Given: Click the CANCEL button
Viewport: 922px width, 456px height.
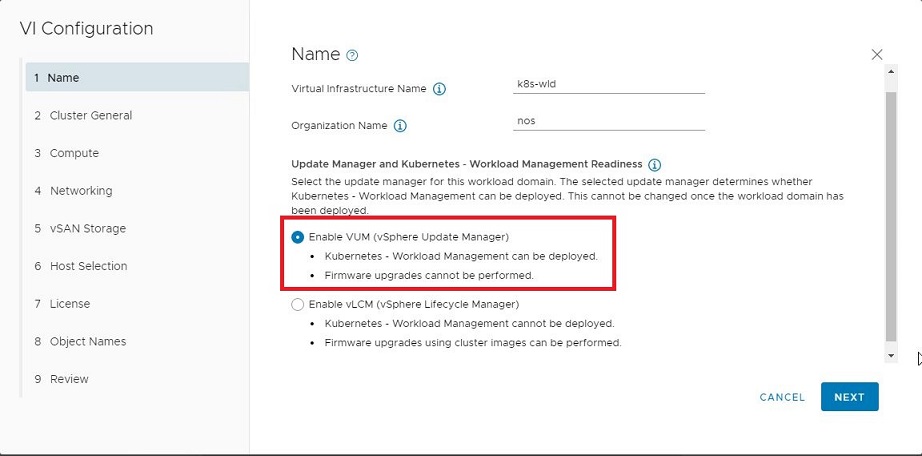Looking at the screenshot, I should pyautogui.click(x=782, y=397).
